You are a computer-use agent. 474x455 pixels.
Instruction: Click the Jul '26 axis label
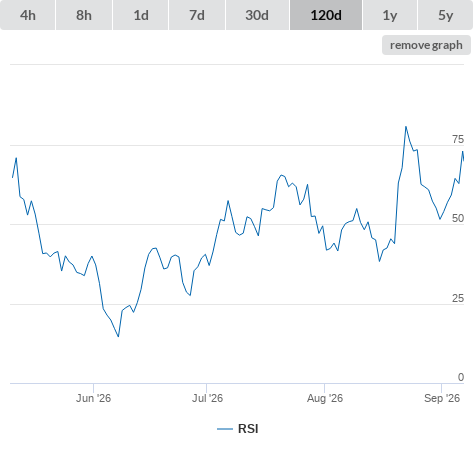(x=207, y=398)
